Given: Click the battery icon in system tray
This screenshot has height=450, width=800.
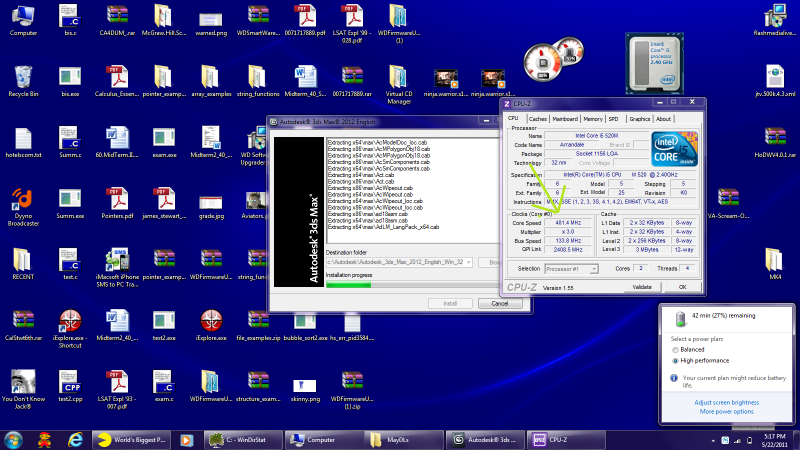Looking at the screenshot, I should click(x=749, y=440).
